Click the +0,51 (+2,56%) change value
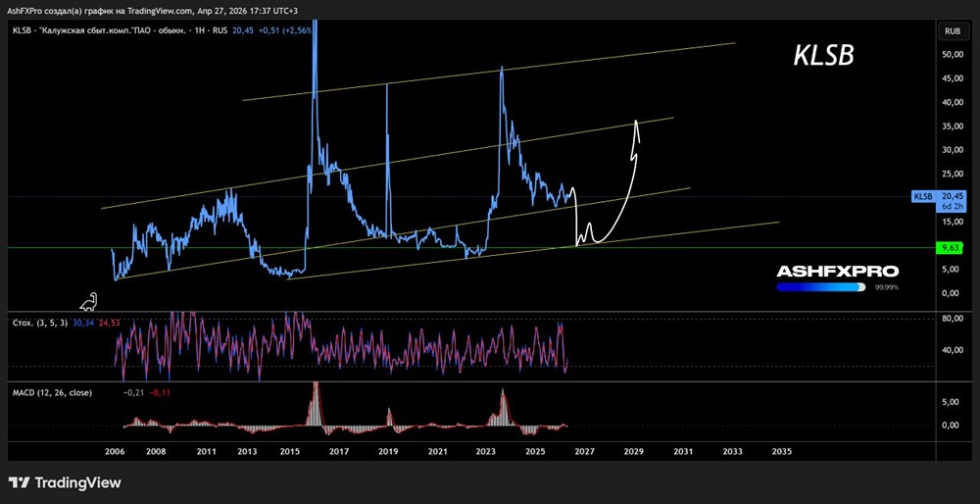The height and width of the screenshot is (504, 980). pos(287,29)
